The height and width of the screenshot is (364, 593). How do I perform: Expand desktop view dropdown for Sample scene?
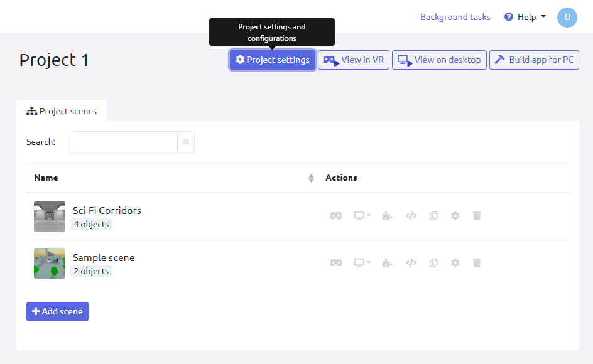coord(362,263)
